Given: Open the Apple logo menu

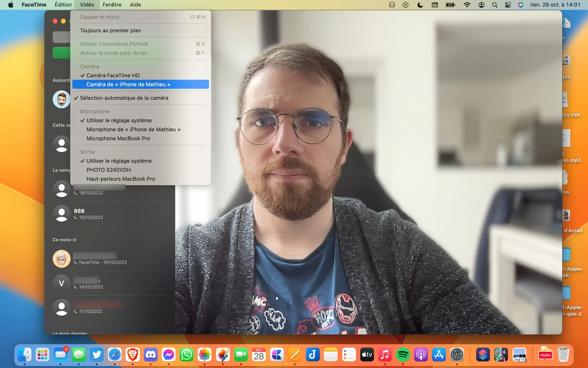Looking at the screenshot, I should click(x=11, y=4).
